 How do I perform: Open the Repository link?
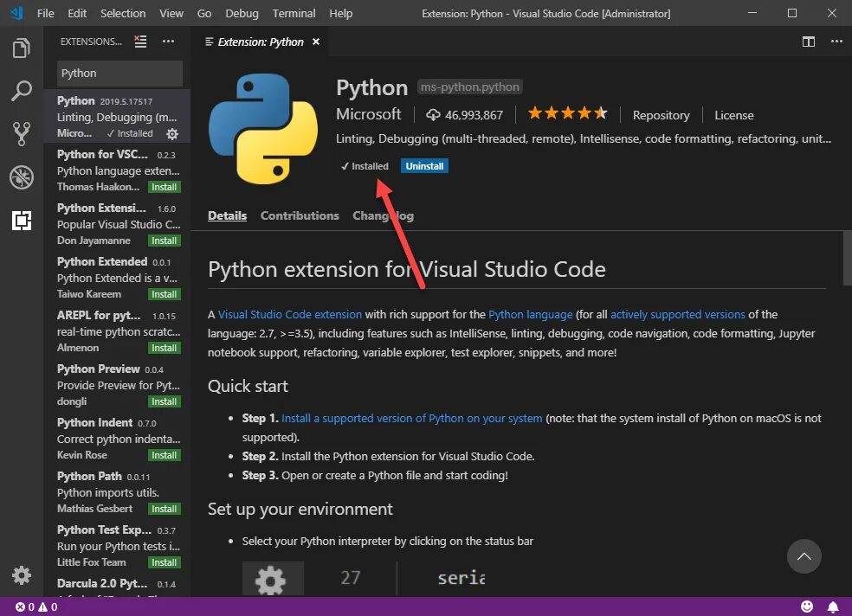click(661, 115)
